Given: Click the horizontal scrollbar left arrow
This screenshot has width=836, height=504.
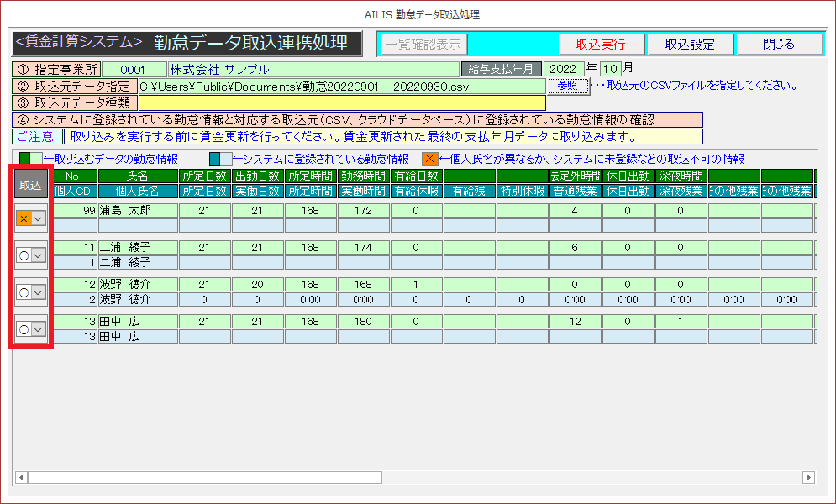Looking at the screenshot, I should 22,477.
